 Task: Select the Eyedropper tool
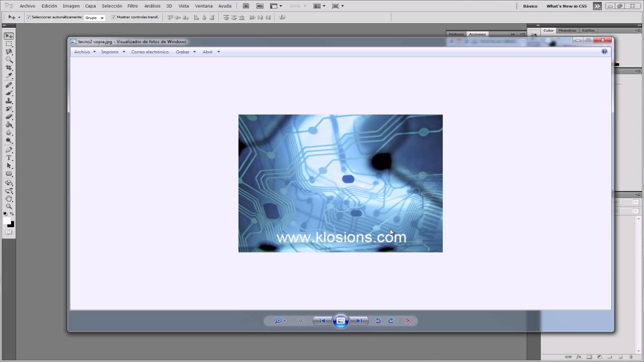[x=9, y=76]
